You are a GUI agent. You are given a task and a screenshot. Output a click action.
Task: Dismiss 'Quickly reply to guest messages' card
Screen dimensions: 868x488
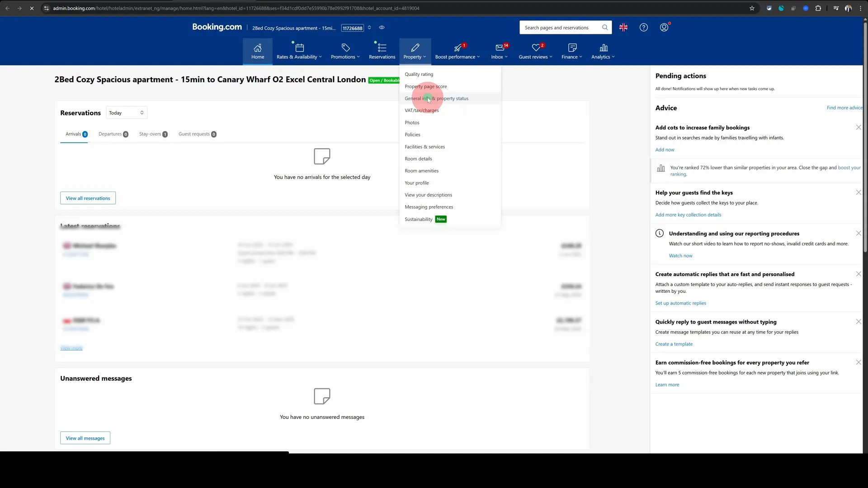[x=859, y=322]
